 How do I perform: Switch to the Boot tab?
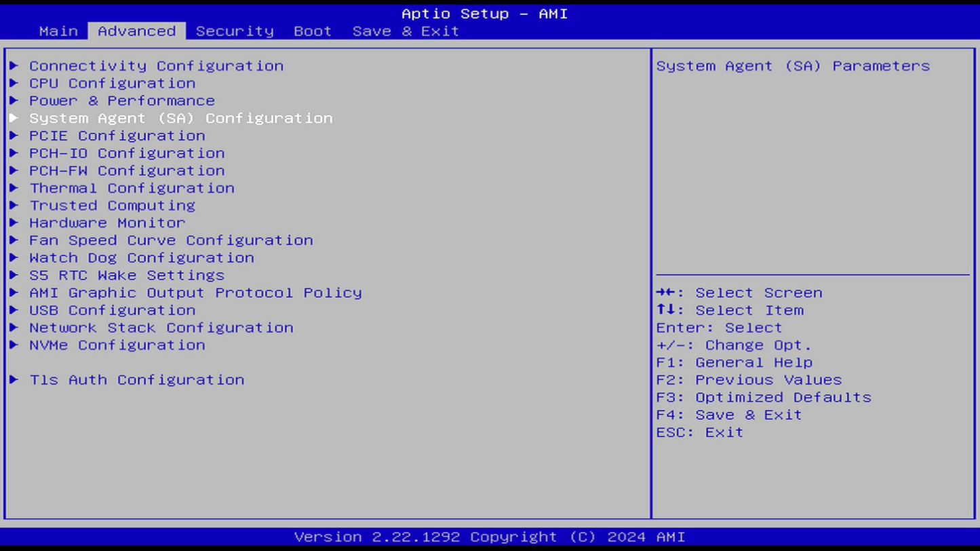click(312, 31)
